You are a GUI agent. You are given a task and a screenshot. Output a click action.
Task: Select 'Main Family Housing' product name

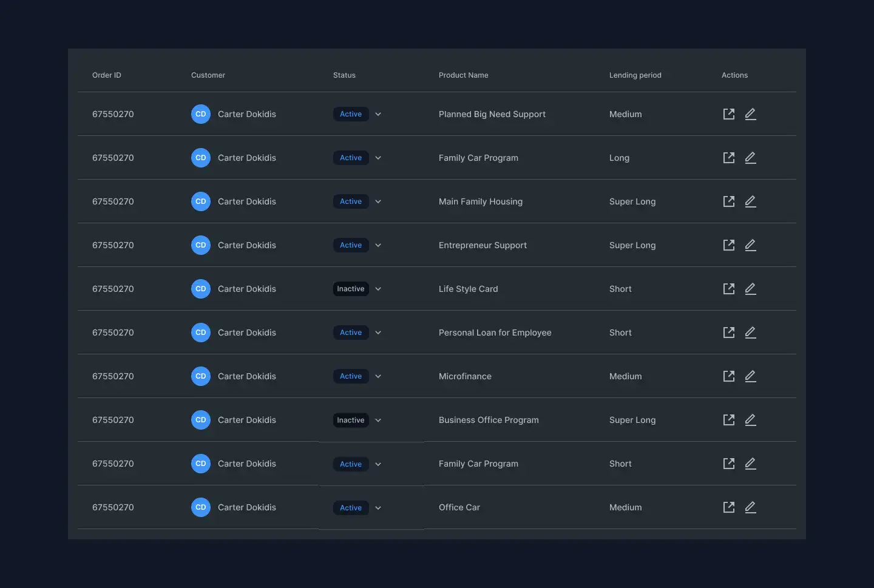pos(481,201)
